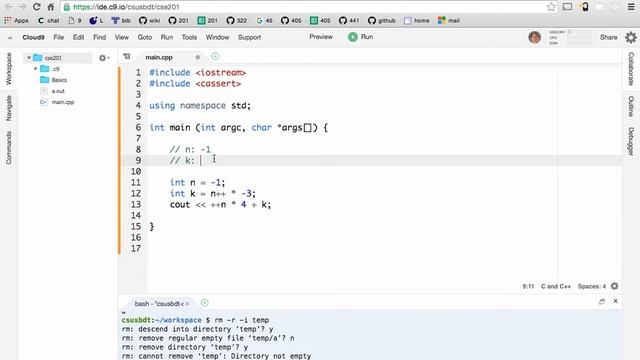Viewport: 640px width, 360px height.
Task: Change the C and C++ syntax mode
Action: click(556, 287)
